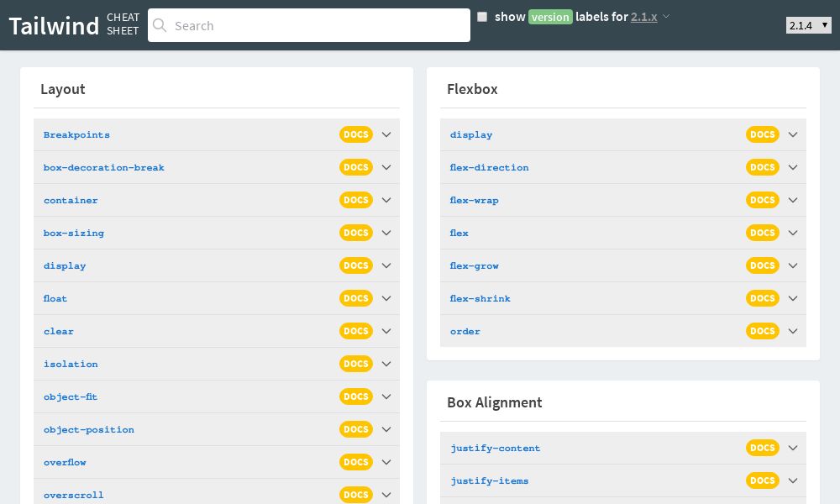Open DOCS for overflow
This screenshot has width=840, height=504.
click(x=355, y=462)
